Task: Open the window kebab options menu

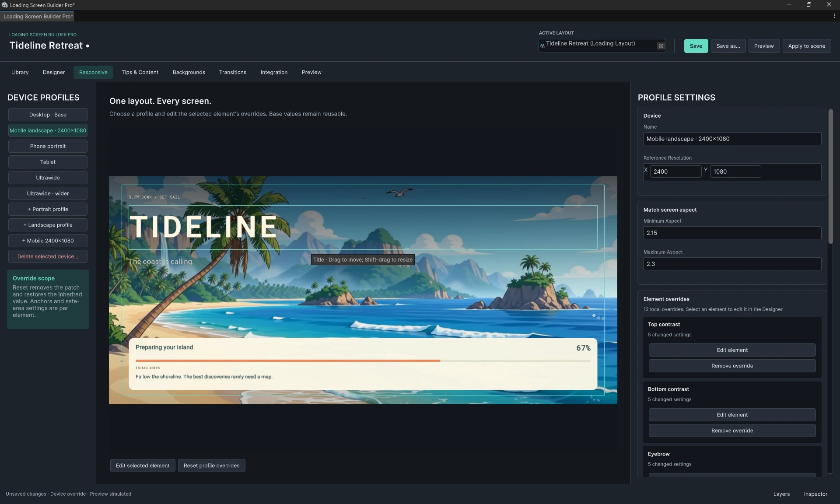Action: point(834,16)
